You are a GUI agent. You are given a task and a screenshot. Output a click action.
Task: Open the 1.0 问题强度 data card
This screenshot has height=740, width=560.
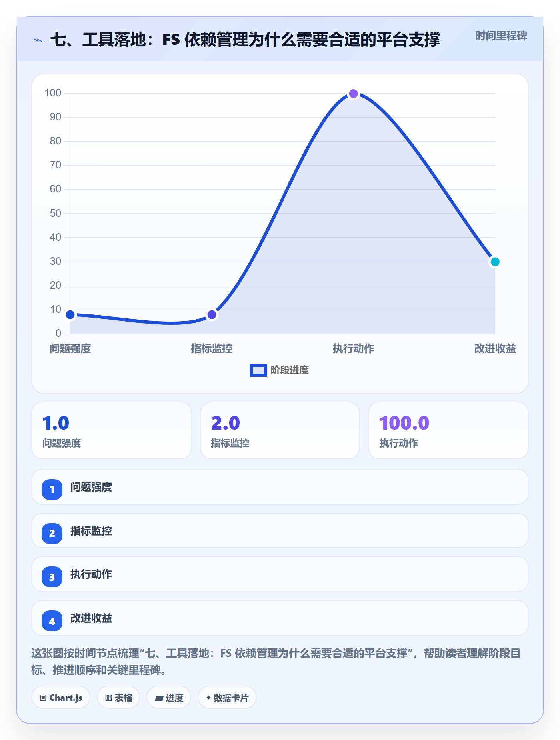(x=112, y=430)
